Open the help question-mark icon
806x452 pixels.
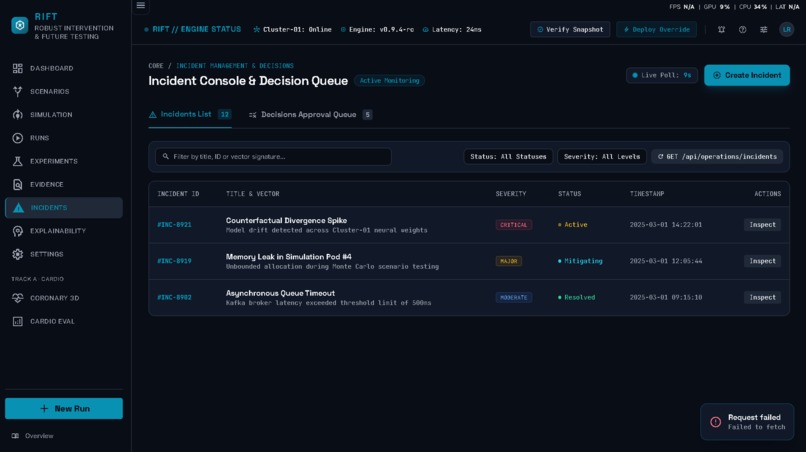pos(743,30)
